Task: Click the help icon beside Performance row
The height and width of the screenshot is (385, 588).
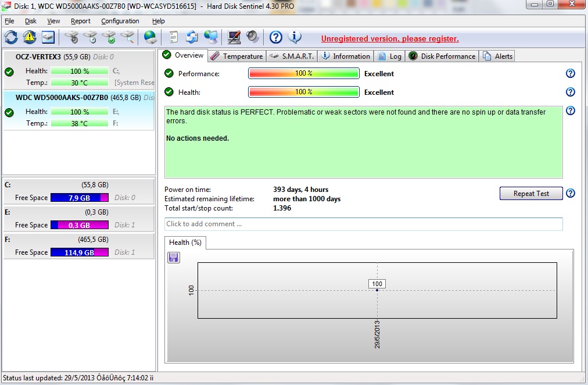Action: (571, 73)
